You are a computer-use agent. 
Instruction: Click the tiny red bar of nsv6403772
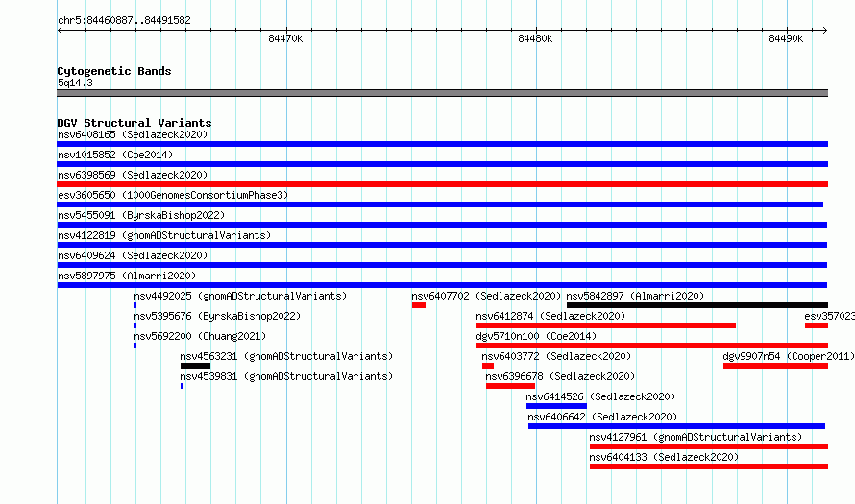487,366
